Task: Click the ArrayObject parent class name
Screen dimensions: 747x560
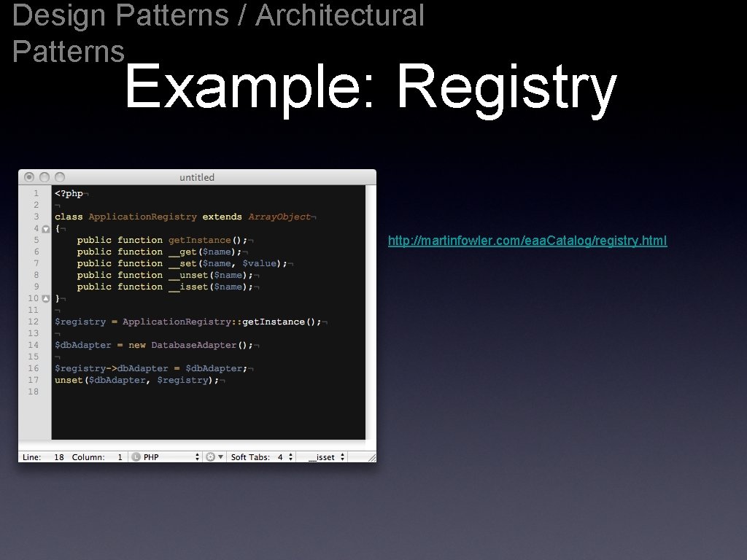Action: (279, 217)
